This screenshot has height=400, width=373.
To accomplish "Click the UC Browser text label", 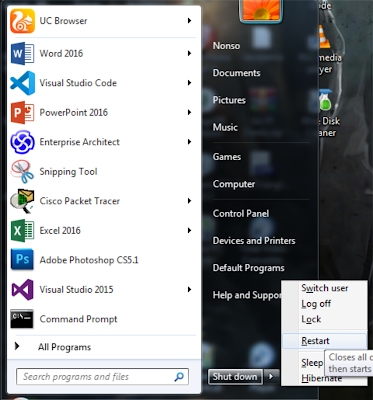I will [63, 21].
